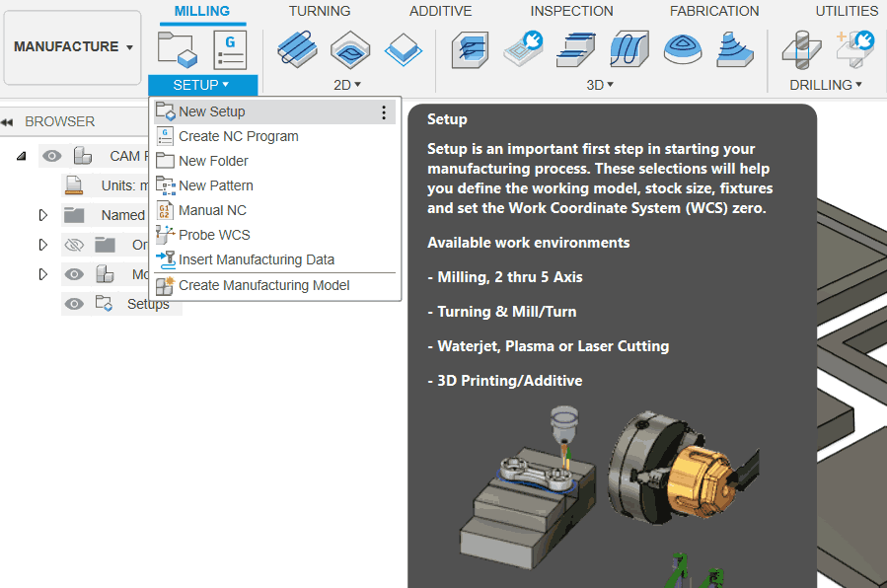Collapse the Browser panel with double arrows
The width and height of the screenshot is (887, 588).
point(7,122)
